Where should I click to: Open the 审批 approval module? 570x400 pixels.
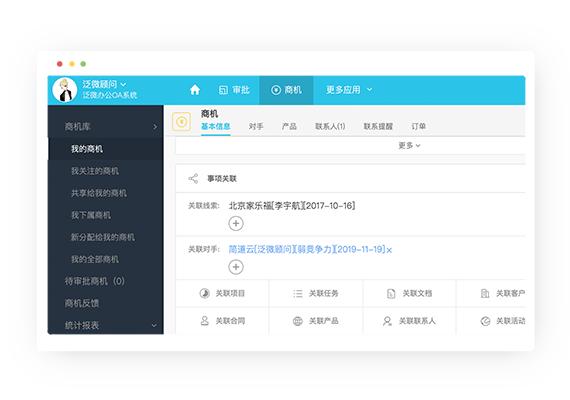tap(234, 90)
